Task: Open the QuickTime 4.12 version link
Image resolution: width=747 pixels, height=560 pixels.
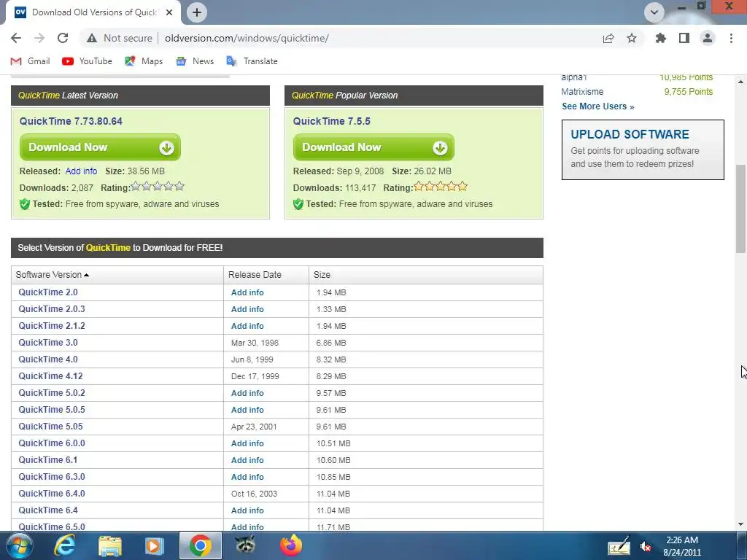Action: [51, 376]
